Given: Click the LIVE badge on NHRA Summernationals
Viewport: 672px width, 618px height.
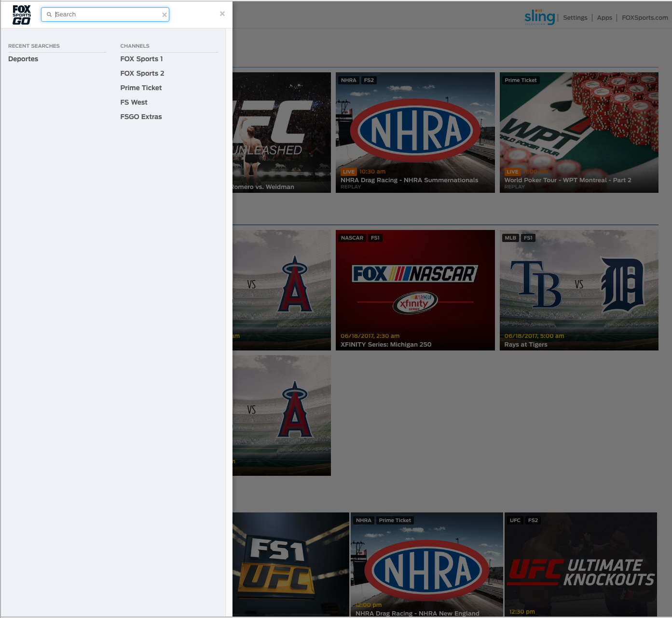Looking at the screenshot, I should pos(349,172).
